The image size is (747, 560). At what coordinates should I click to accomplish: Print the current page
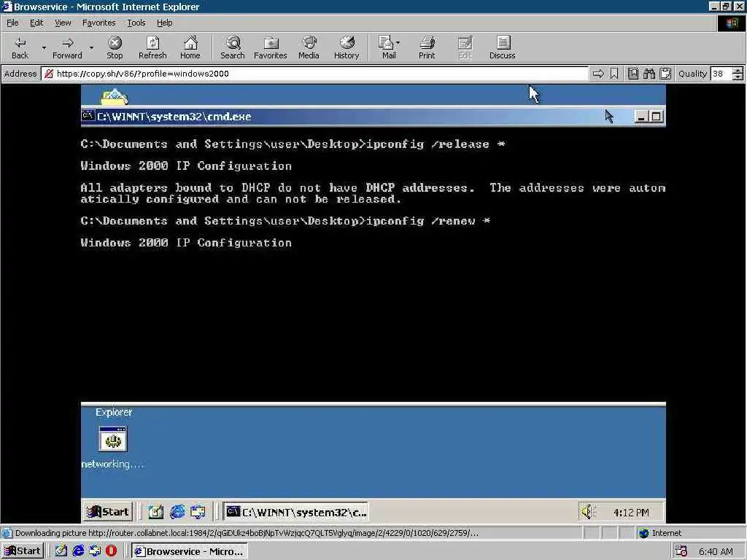[427, 47]
